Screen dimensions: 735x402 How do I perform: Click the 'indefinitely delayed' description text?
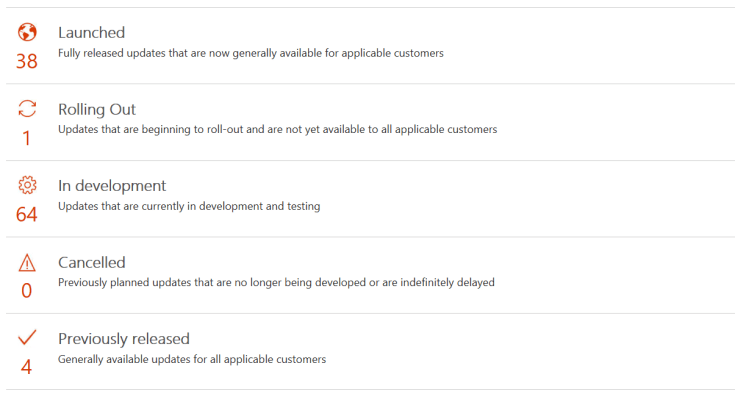[276, 282]
